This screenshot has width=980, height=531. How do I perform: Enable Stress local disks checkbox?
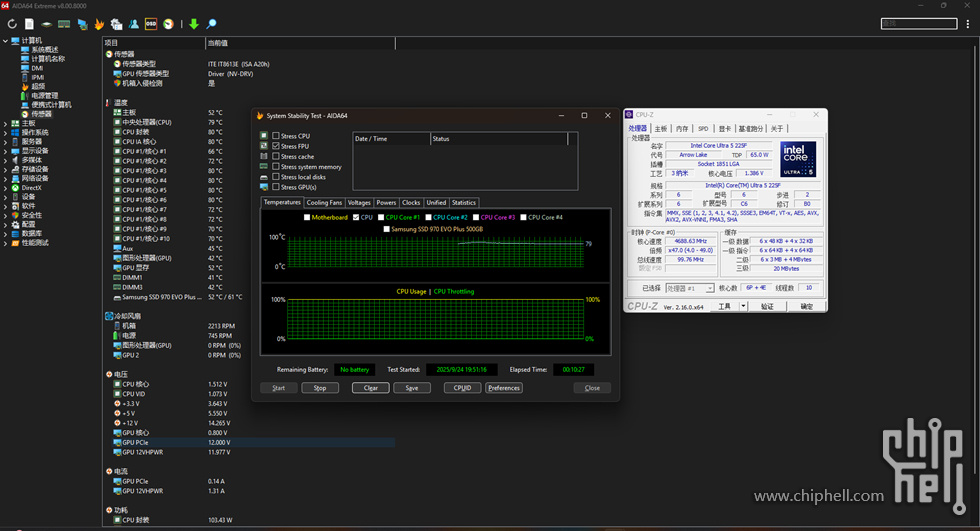point(276,177)
